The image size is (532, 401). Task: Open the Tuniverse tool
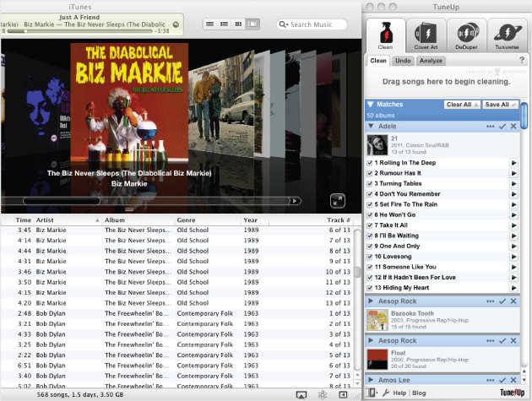click(x=507, y=35)
